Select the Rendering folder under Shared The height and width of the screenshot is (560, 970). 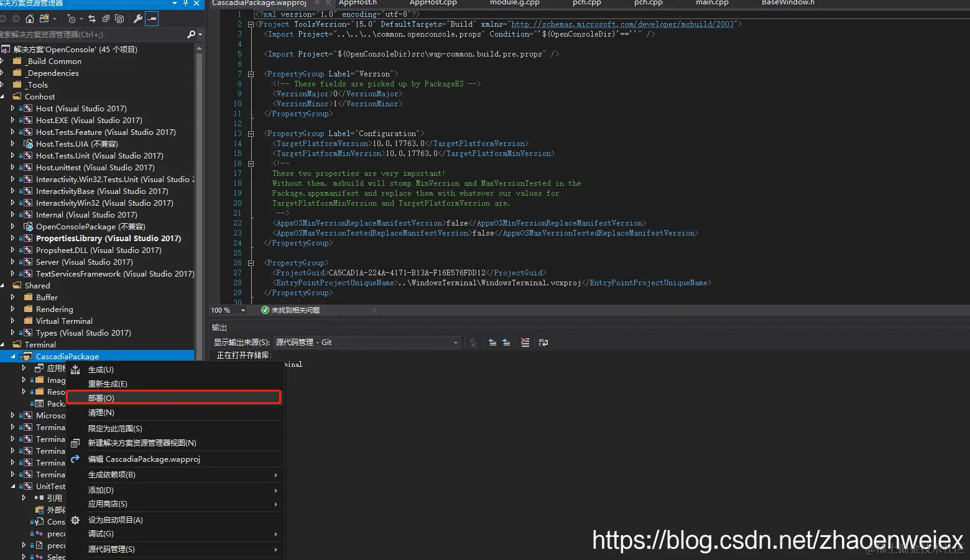[x=55, y=310]
